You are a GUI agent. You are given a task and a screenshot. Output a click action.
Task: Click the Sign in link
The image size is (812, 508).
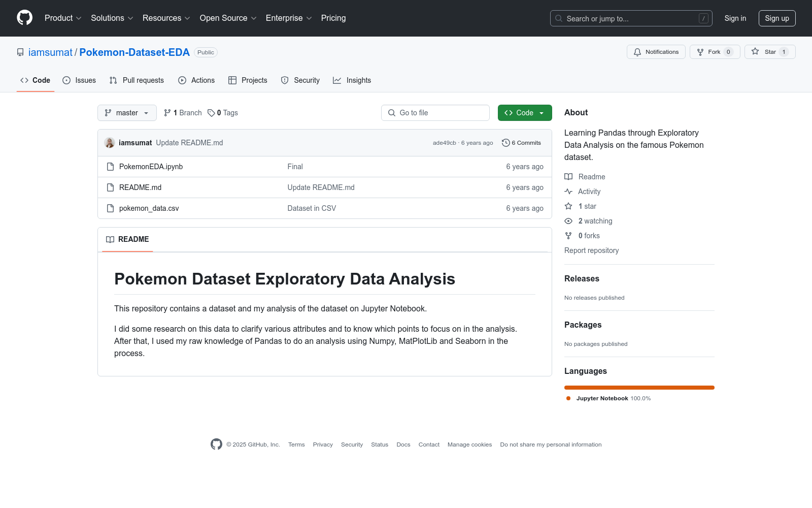(x=735, y=18)
